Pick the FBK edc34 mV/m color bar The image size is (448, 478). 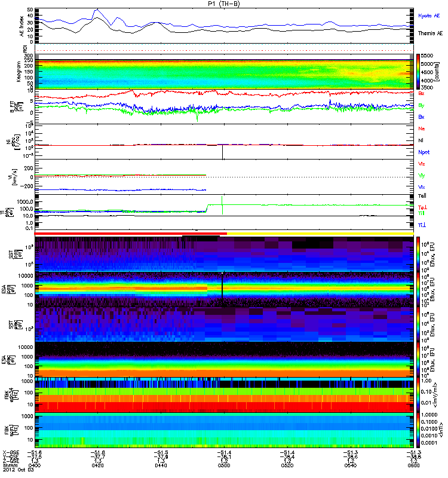[418, 395]
